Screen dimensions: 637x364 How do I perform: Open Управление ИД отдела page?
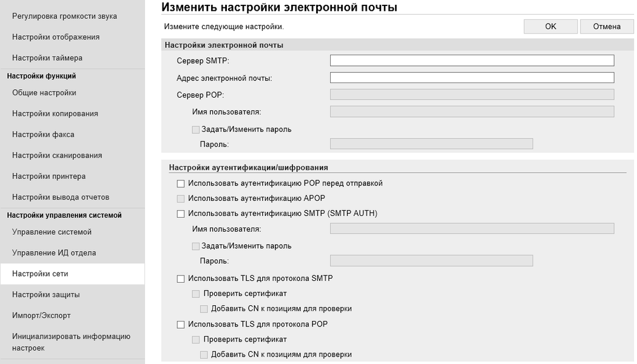click(54, 253)
